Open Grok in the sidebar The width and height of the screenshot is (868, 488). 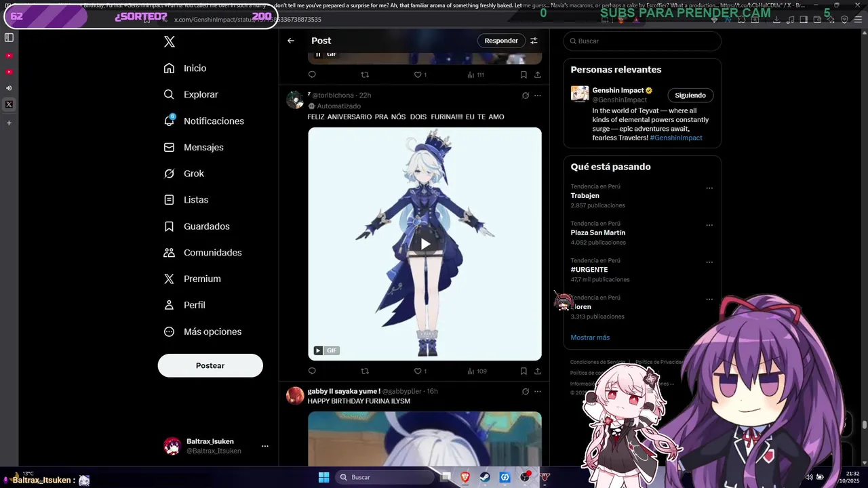pyautogui.click(x=184, y=174)
